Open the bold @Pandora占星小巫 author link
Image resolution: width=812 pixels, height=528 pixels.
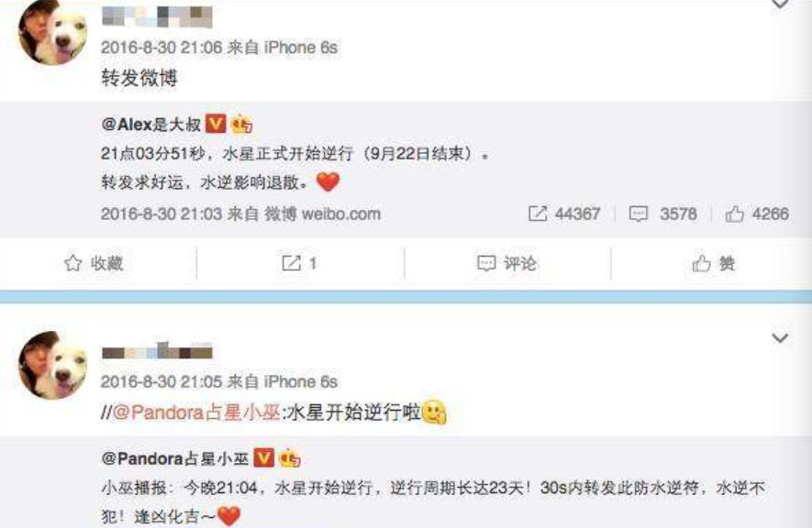175,458
